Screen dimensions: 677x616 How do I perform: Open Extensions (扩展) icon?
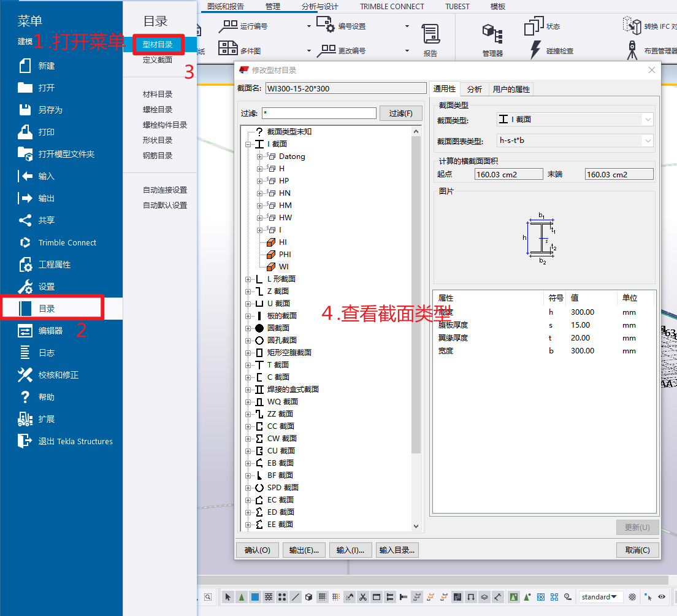pyautogui.click(x=25, y=418)
